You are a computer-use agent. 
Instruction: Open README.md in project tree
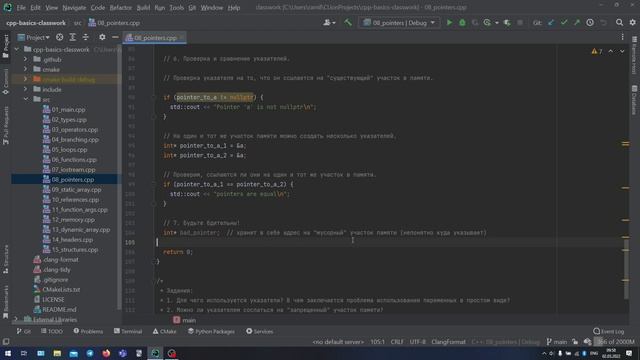click(x=59, y=310)
